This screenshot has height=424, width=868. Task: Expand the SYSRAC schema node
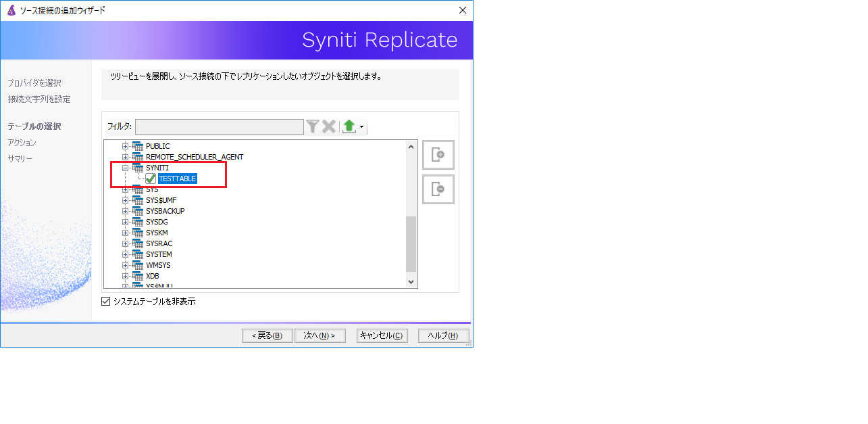[x=125, y=243]
